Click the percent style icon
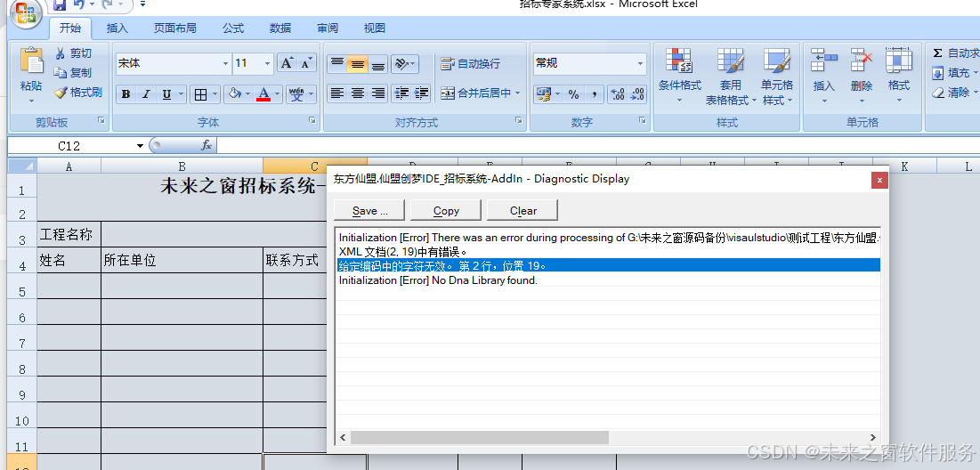 click(x=574, y=94)
